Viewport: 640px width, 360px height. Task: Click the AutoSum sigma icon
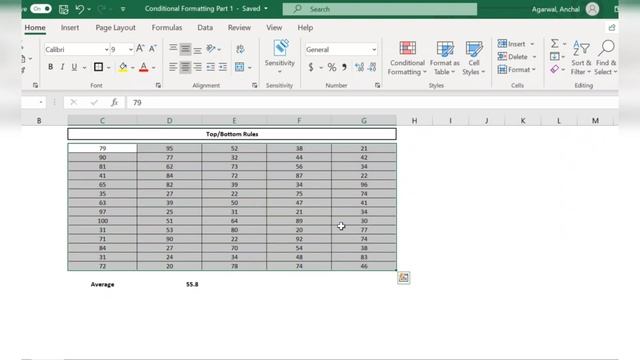click(x=554, y=43)
